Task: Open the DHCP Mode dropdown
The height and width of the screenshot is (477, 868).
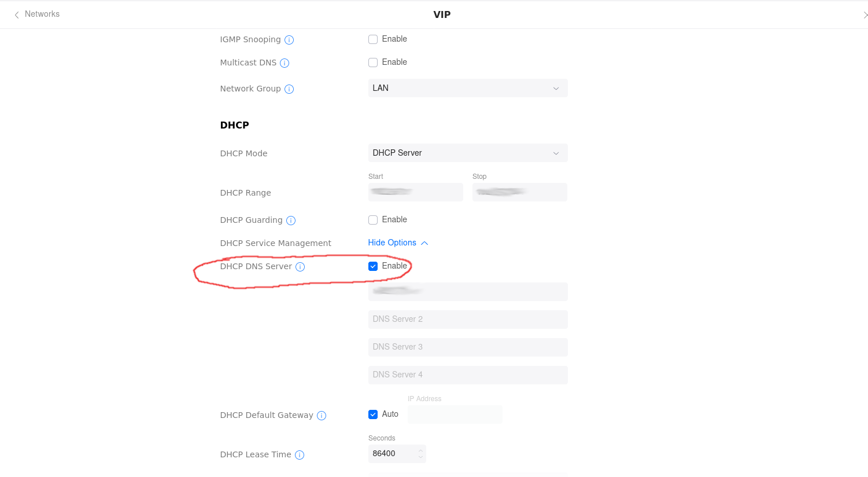Action: [x=467, y=153]
